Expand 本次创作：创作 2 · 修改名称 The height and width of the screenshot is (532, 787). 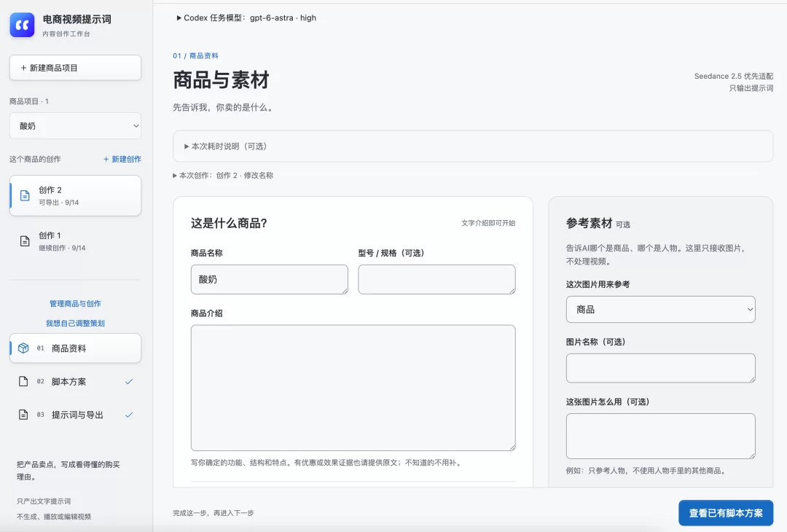pyautogui.click(x=223, y=175)
